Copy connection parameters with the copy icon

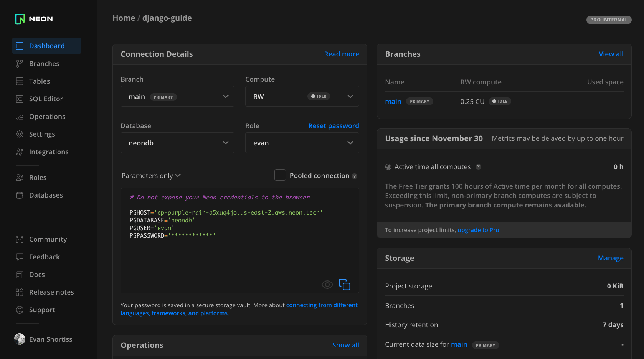pyautogui.click(x=344, y=285)
